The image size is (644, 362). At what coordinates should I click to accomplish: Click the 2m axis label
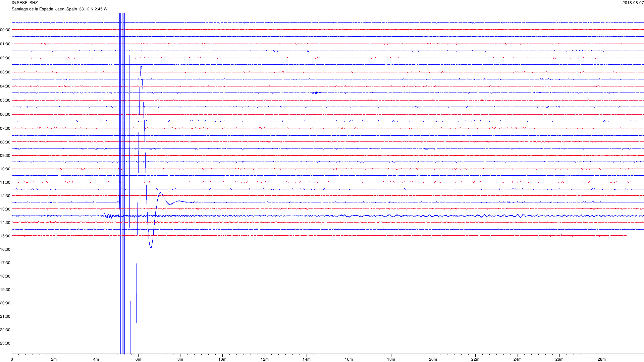(x=54, y=359)
